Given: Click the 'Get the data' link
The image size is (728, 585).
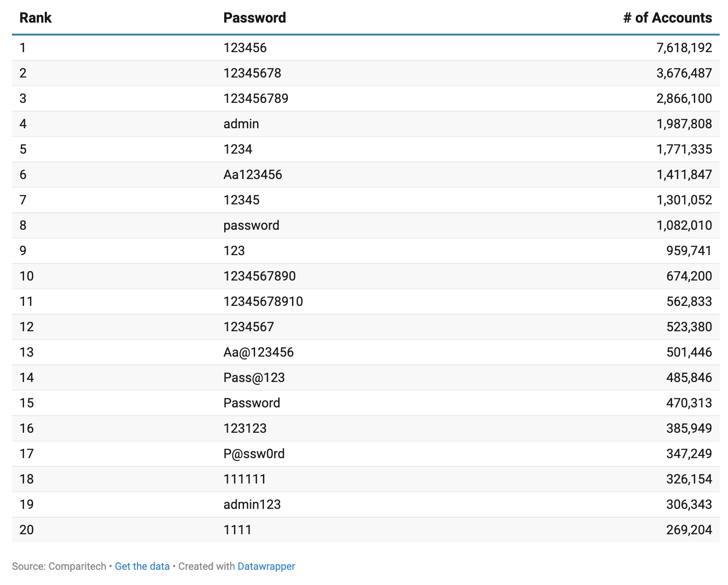Looking at the screenshot, I should [142, 566].
